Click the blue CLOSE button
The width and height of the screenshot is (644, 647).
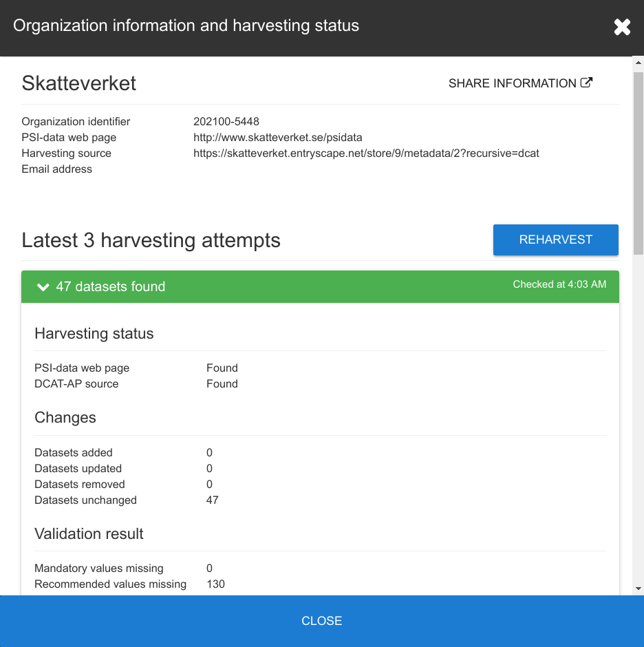coord(322,621)
